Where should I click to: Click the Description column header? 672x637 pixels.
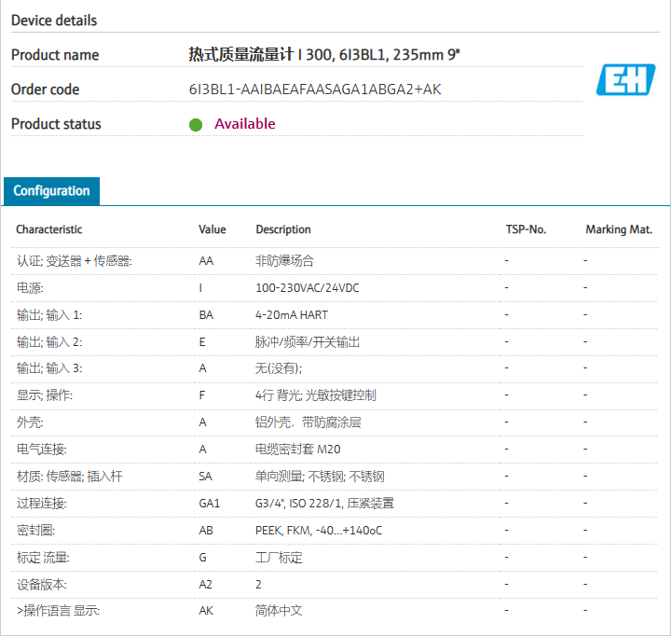(x=283, y=229)
